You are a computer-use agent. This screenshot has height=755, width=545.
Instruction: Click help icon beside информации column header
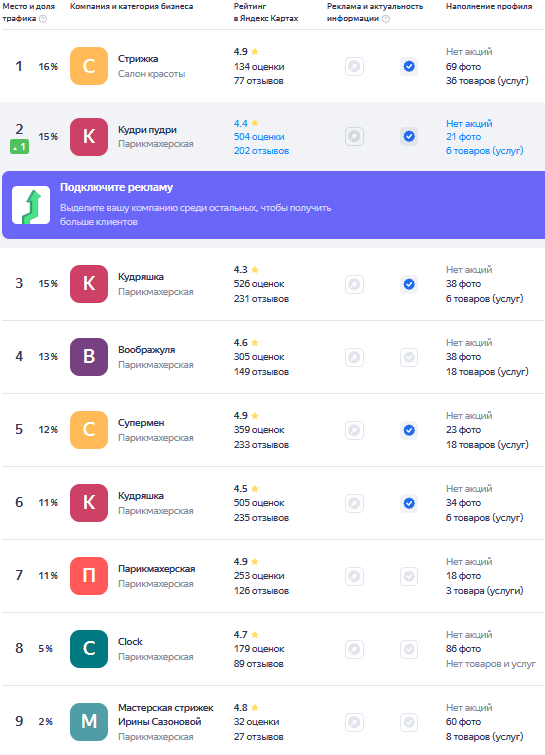386,19
